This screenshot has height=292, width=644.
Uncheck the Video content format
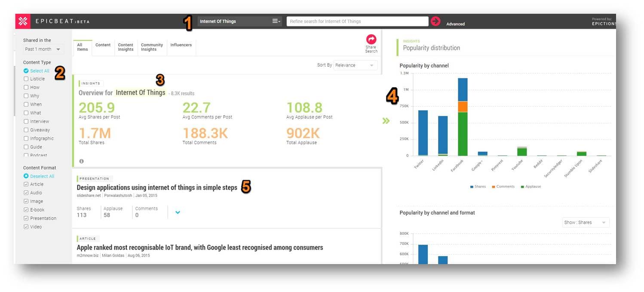(x=26, y=227)
